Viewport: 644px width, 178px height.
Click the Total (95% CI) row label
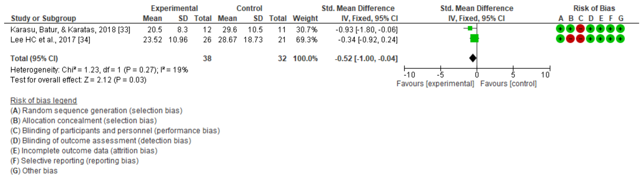click(x=34, y=58)
